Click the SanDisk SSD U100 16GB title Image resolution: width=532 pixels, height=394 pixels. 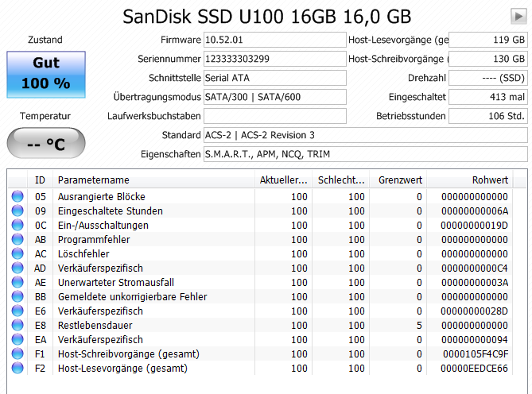266,16
